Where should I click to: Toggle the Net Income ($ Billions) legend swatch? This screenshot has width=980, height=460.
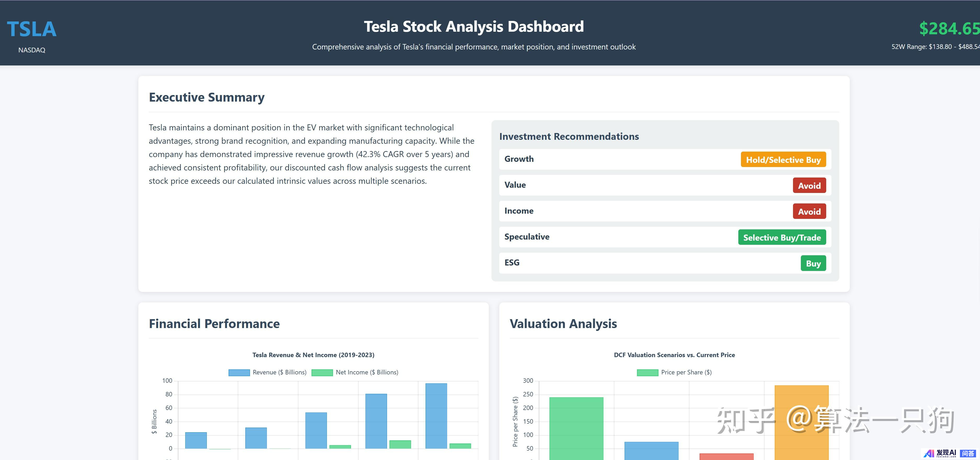point(322,372)
